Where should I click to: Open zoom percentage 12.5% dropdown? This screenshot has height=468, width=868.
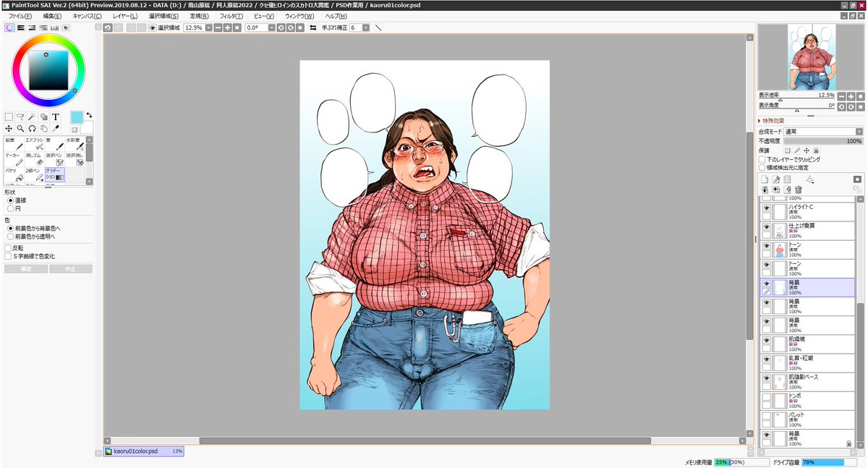coord(208,27)
